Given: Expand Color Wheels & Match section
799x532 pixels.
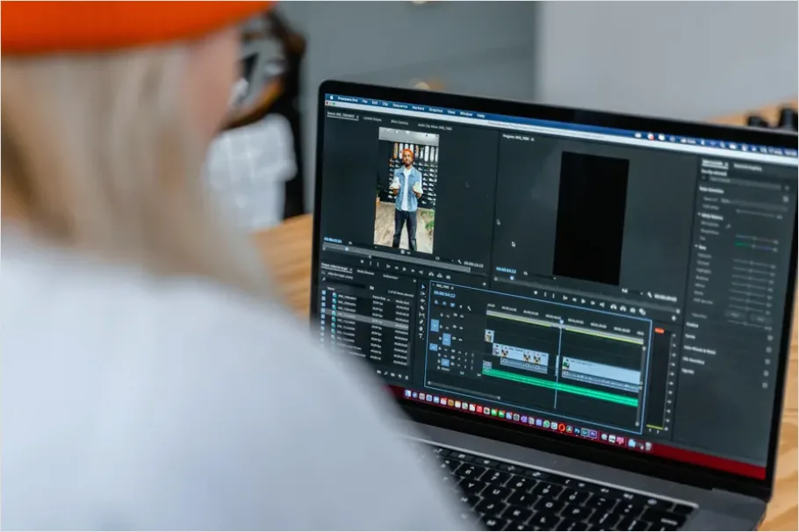Looking at the screenshot, I should (x=700, y=350).
